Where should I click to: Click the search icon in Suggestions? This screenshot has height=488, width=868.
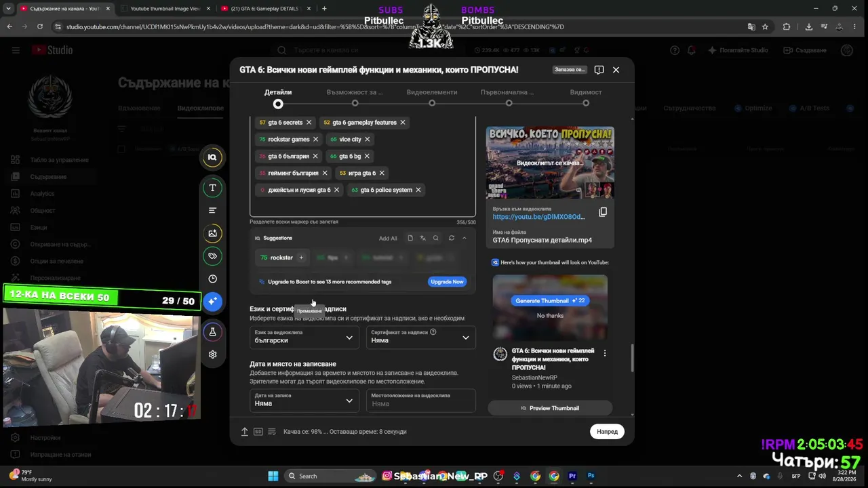click(x=435, y=239)
